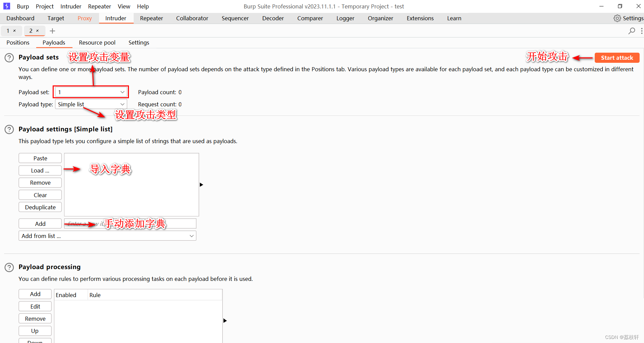
Task: Click the Load ... button
Action: point(40,170)
